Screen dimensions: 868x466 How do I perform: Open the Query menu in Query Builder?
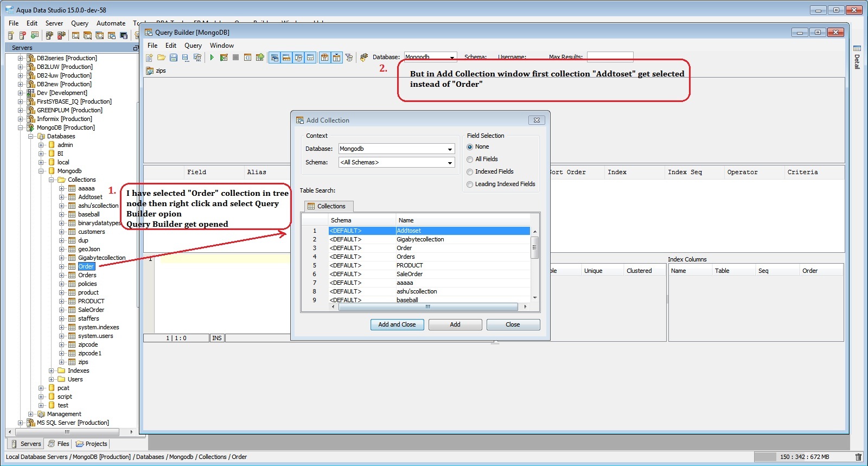(193, 46)
